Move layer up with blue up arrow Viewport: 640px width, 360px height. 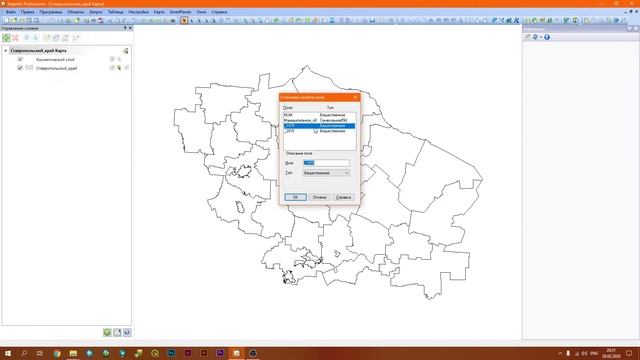(27, 38)
